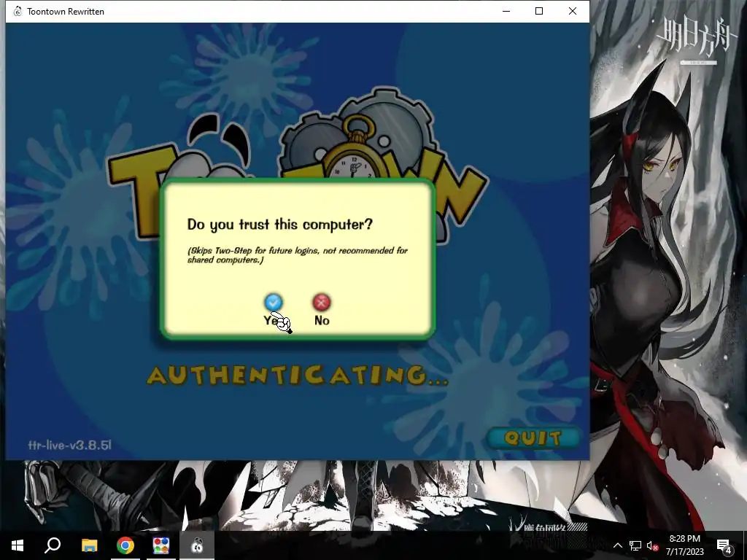
Task: Open network status tray icon
Action: tap(635, 545)
